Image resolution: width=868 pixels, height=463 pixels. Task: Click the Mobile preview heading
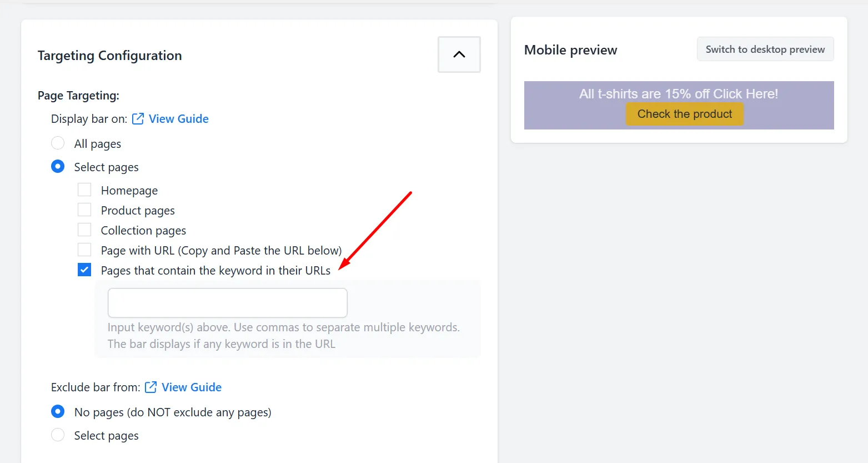point(570,50)
